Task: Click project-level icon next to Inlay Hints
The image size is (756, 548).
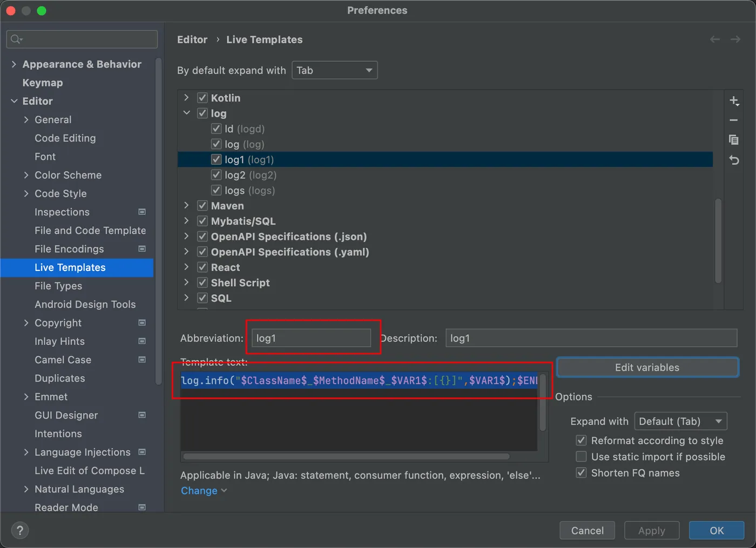Action: pos(142,341)
